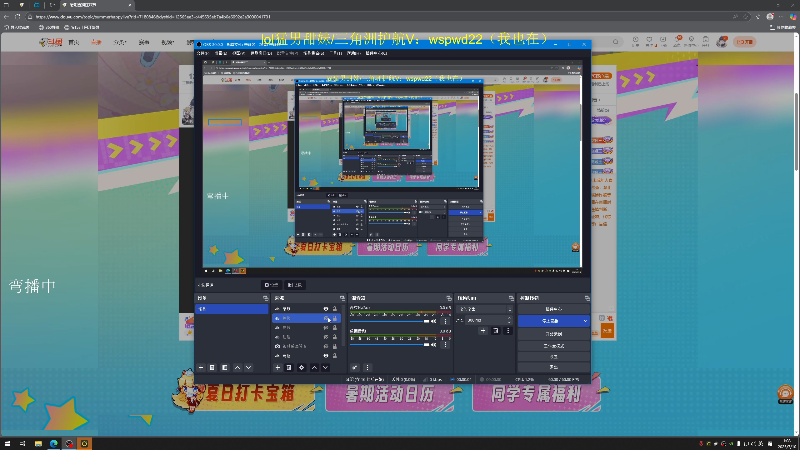This screenshot has height=450, width=800.
Task: Open the first menu in the OBS menu bar
Action: tap(202, 53)
